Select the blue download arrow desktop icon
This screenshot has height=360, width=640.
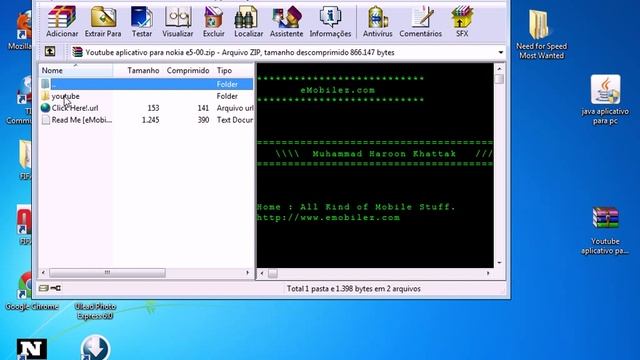click(x=95, y=348)
